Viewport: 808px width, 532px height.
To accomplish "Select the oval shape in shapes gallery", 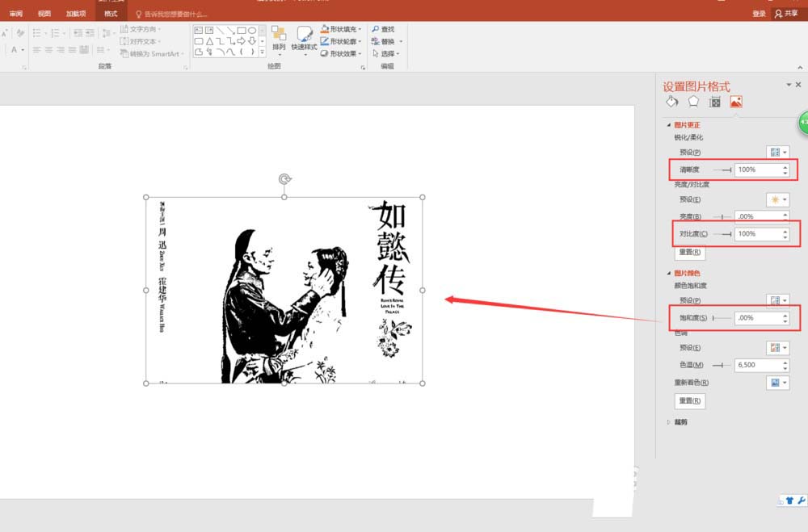I will pyautogui.click(x=252, y=31).
